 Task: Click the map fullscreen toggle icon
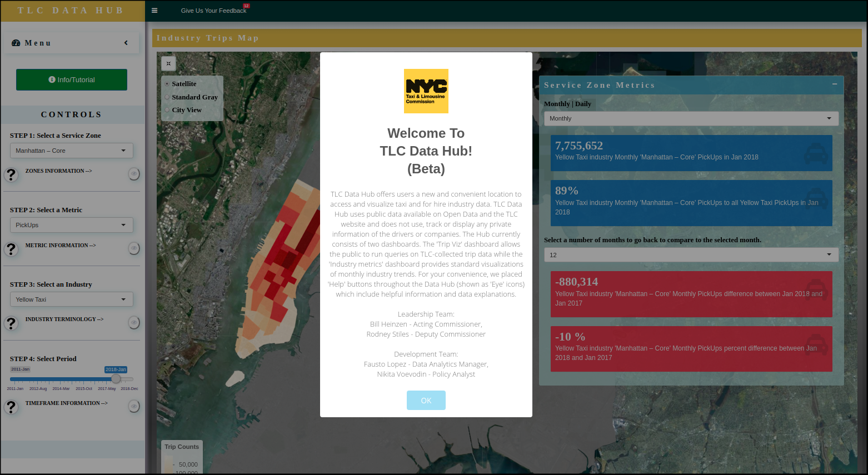[x=168, y=63]
